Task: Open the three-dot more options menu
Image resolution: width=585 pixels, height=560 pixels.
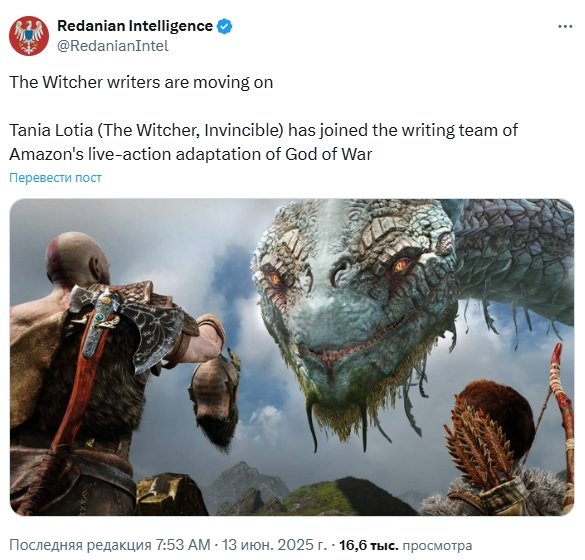Action: (565, 26)
